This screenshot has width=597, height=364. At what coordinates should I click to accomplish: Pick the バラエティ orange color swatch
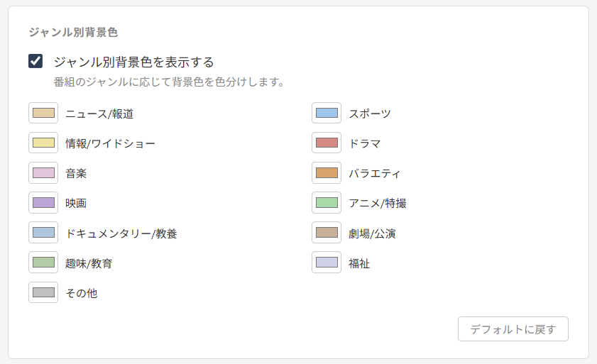[327, 173]
